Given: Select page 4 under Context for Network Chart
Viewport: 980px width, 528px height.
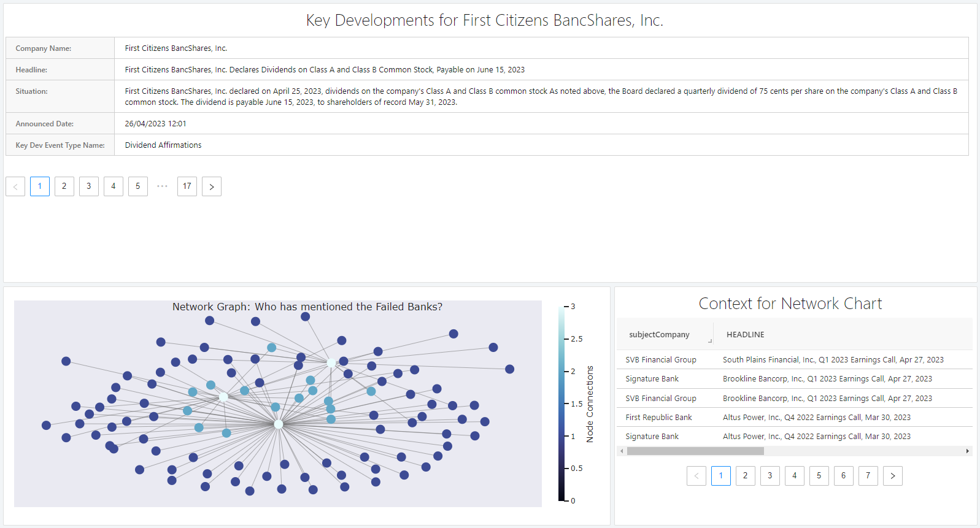Looking at the screenshot, I should 794,476.
